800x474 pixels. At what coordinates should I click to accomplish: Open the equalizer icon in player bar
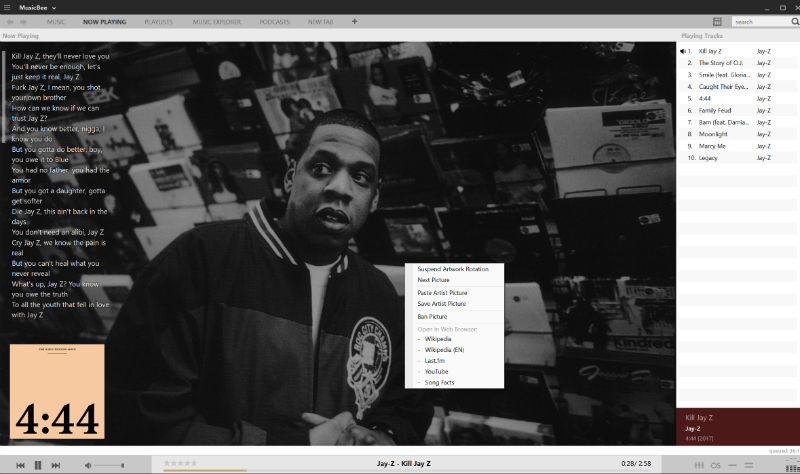point(699,465)
